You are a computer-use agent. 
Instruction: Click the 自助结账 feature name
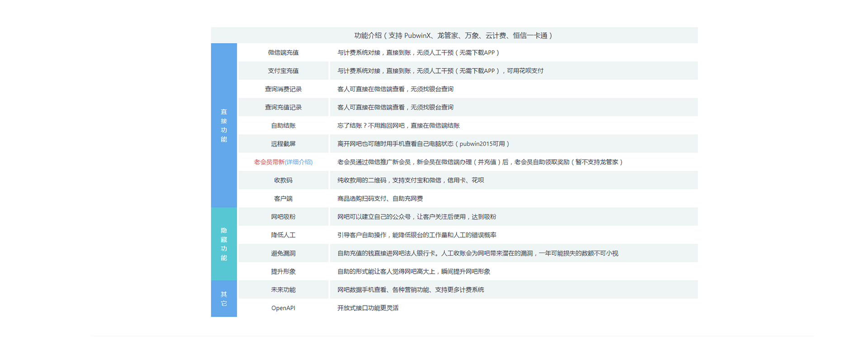pos(283,126)
